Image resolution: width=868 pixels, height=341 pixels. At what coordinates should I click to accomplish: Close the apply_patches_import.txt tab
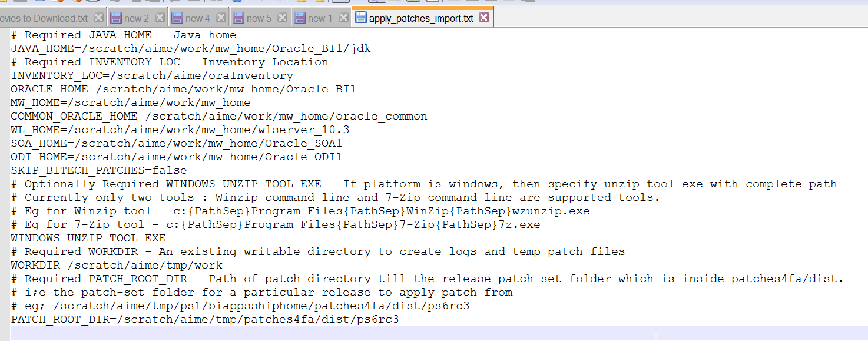(x=483, y=18)
